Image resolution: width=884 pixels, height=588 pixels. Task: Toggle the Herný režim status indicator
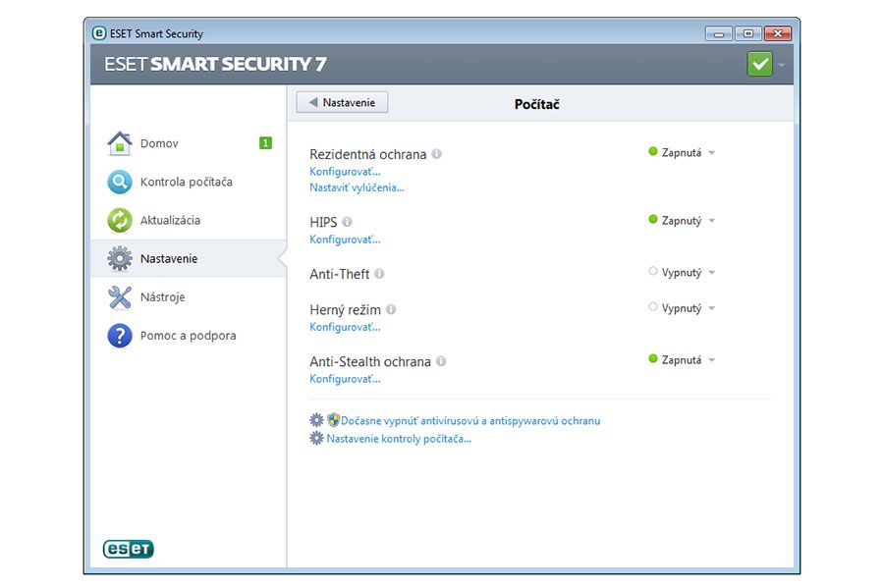[653, 307]
